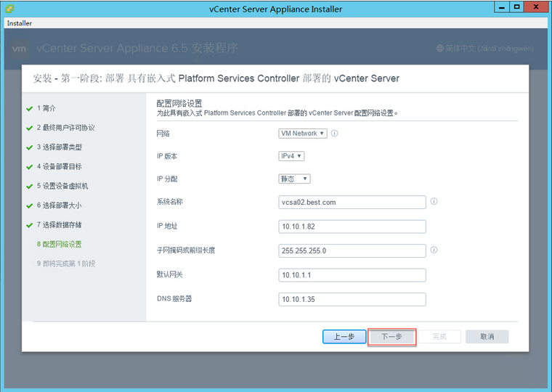Click the IP 地址 label
The width and height of the screenshot is (552, 392).
click(x=167, y=226)
